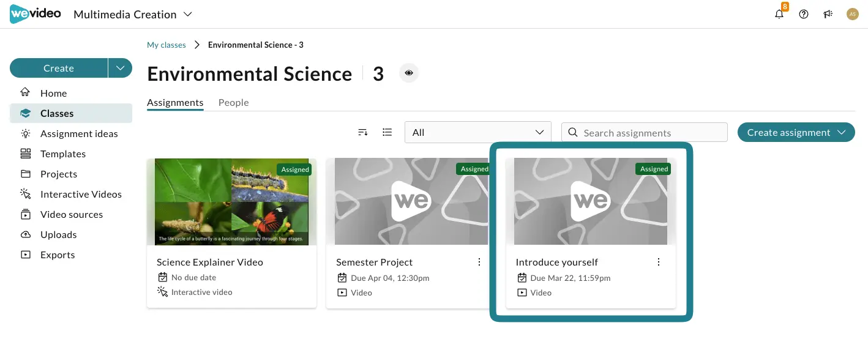Select Classes in sidebar
The width and height of the screenshot is (868, 350).
coord(70,113)
